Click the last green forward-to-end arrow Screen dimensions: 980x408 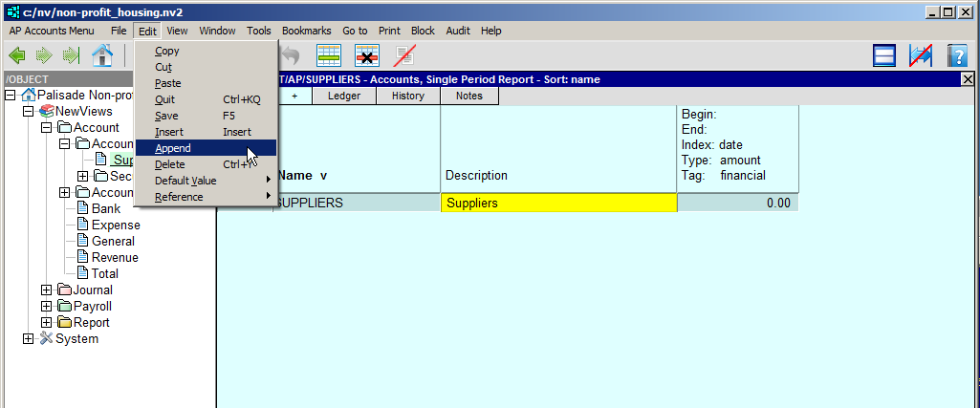71,55
